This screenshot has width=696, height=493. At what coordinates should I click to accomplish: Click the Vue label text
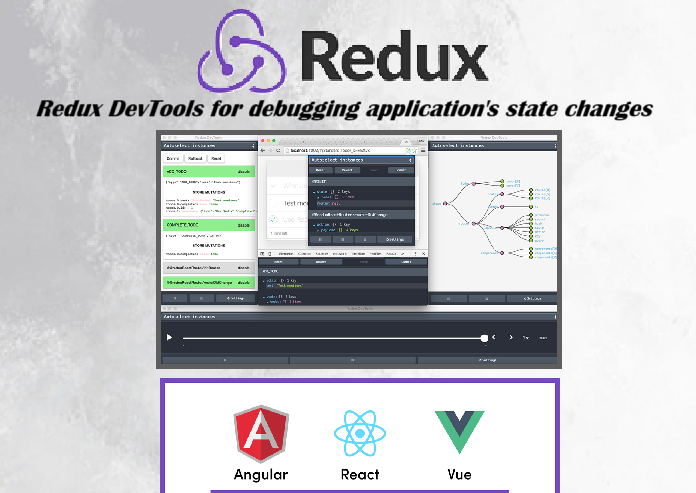point(459,475)
